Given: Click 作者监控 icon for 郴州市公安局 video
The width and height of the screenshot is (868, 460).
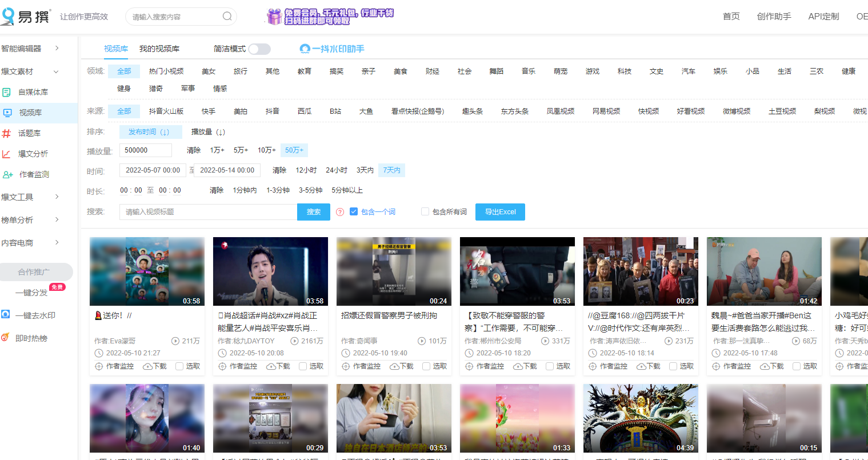Looking at the screenshot, I should tap(469, 366).
